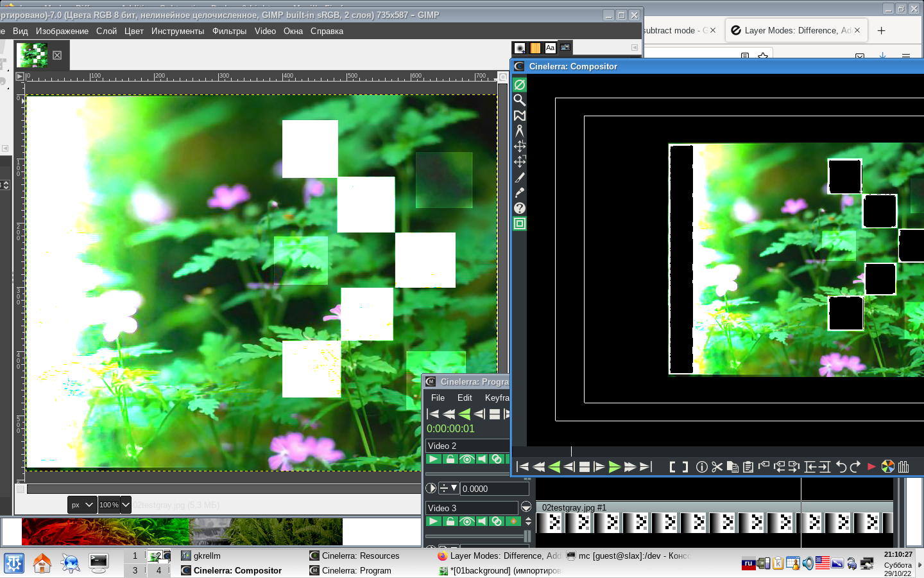Toggle the lock on Video 3 track
The width and height of the screenshot is (924, 578).
click(x=450, y=521)
